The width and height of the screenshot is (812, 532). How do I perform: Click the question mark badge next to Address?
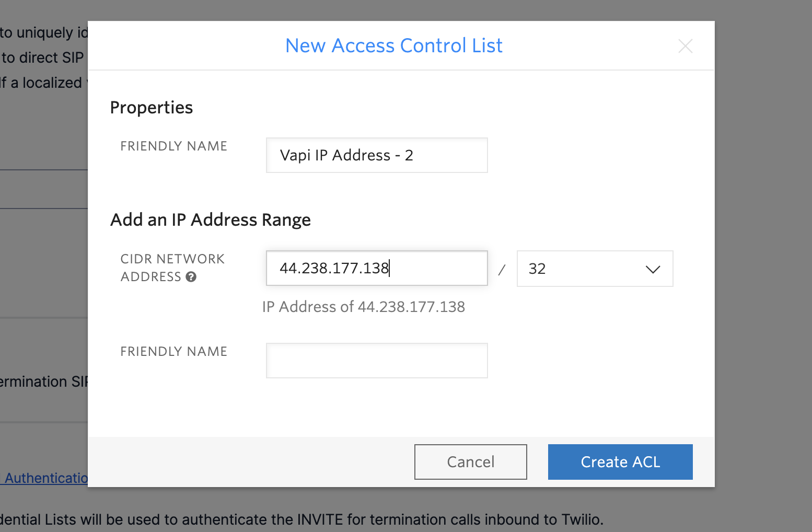pos(191,277)
